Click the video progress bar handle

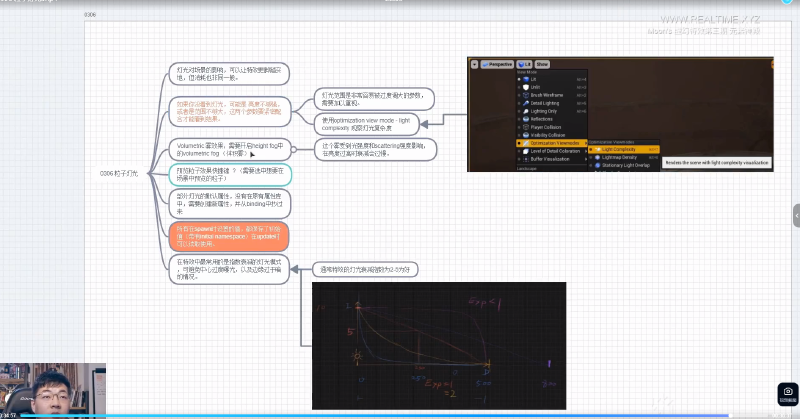[x=730, y=416]
